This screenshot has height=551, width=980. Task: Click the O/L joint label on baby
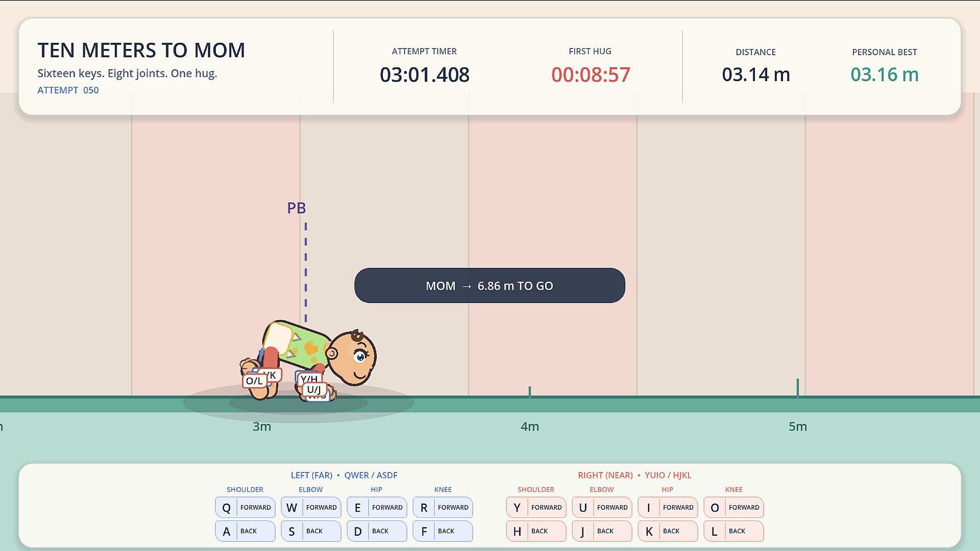tap(254, 381)
